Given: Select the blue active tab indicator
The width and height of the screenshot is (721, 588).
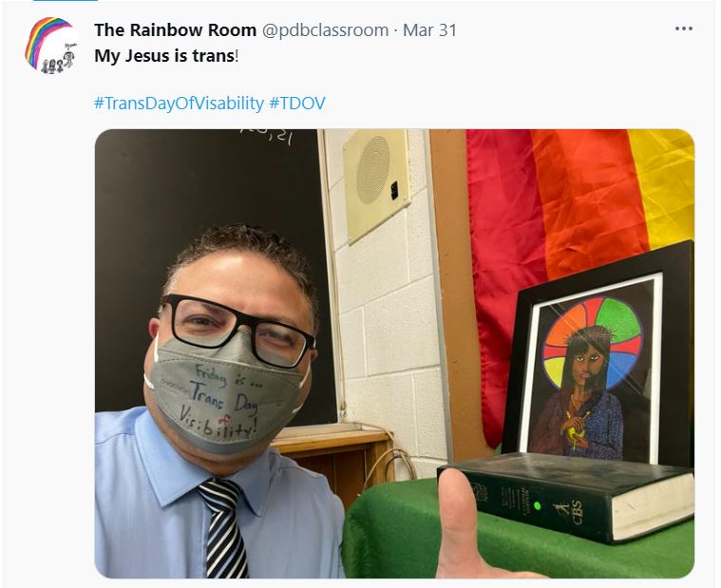Looking at the screenshot, I should 66,0.
